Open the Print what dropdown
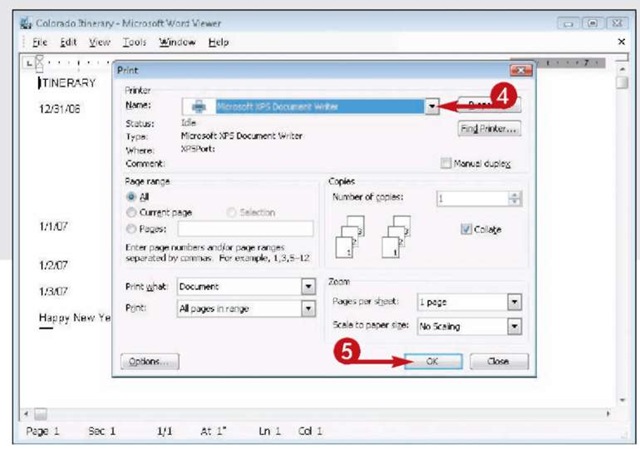640x449 pixels. (x=309, y=287)
